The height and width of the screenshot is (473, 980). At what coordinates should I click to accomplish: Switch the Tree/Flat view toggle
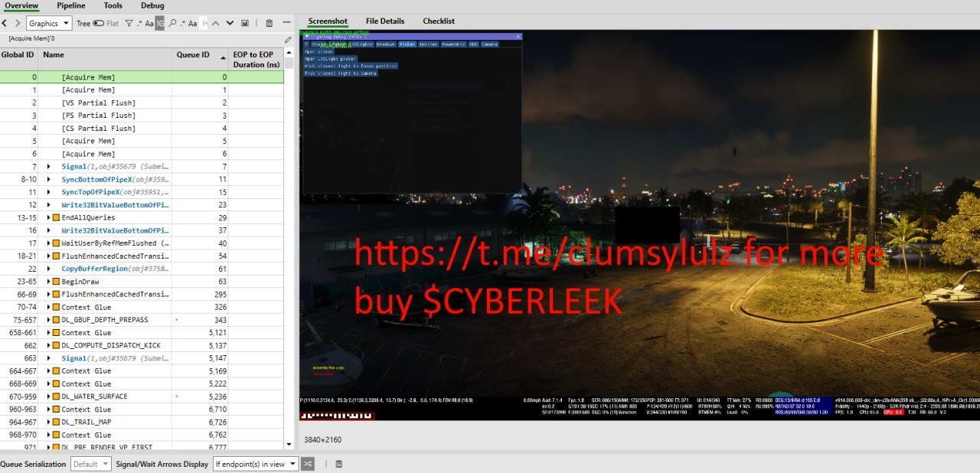99,24
